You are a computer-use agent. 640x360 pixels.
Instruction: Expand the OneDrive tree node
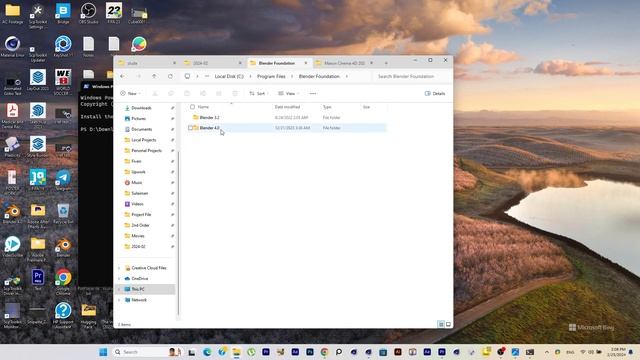coord(119,278)
